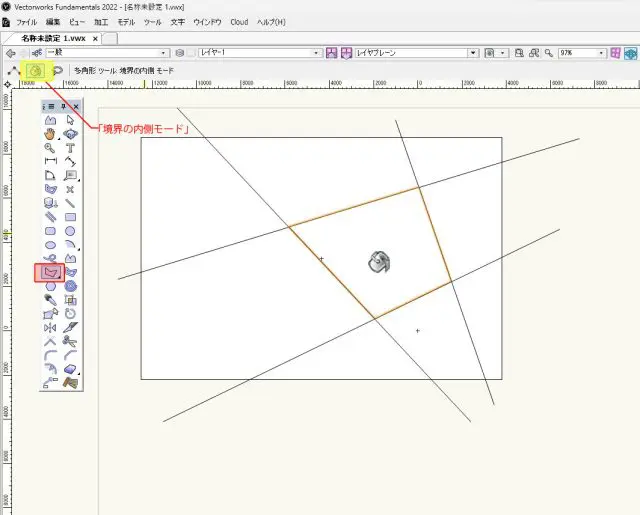
Task: Open the ファイル menu
Action: [26, 21]
